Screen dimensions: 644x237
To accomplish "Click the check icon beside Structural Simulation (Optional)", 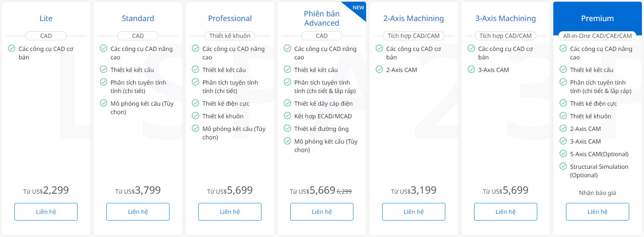I will coord(563,166).
